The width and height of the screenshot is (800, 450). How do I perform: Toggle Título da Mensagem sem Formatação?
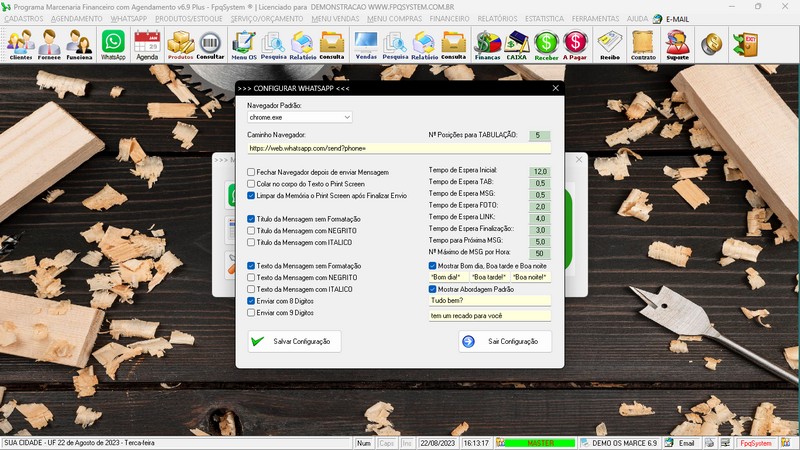(251, 219)
